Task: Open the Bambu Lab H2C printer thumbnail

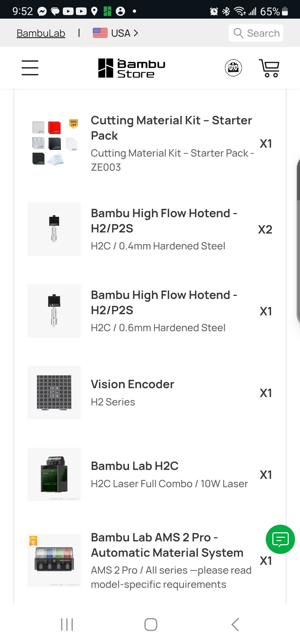Action: pos(54,474)
